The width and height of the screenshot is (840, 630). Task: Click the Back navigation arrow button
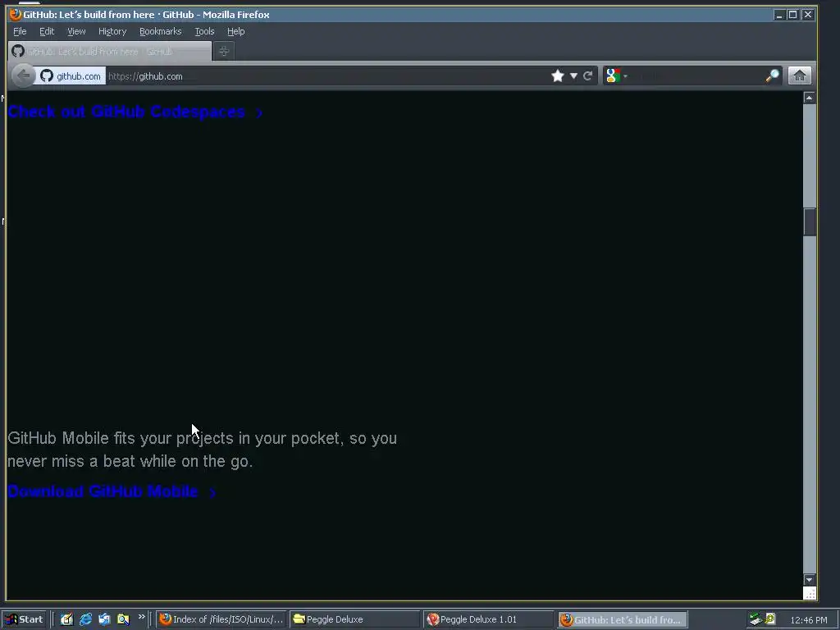[x=24, y=75]
